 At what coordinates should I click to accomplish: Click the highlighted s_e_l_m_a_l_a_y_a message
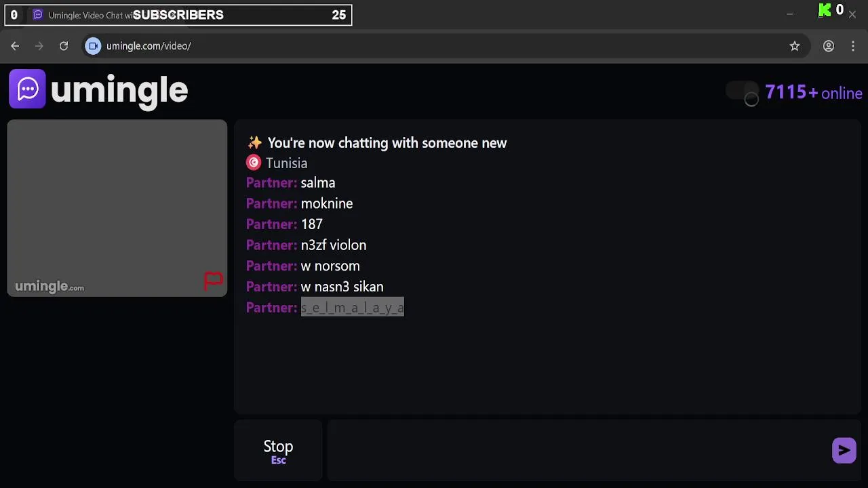click(352, 308)
